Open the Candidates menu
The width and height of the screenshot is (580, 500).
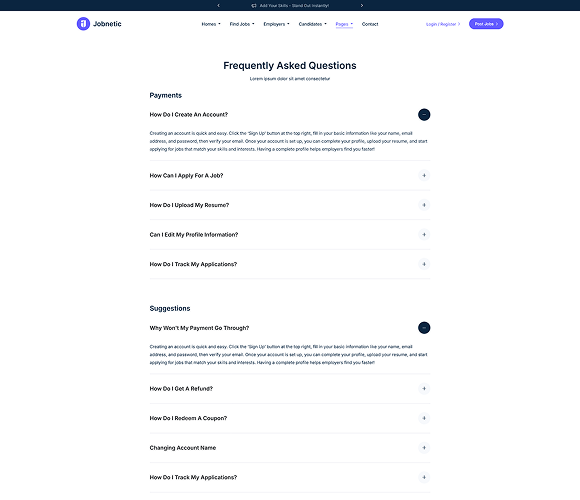coord(313,24)
